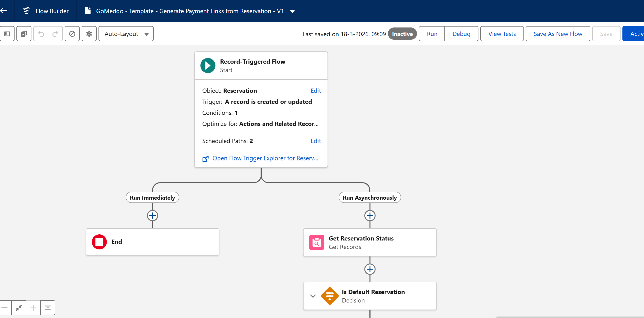Toggle the toolbox side panel
This screenshot has height=318, width=644.
pos(7,34)
